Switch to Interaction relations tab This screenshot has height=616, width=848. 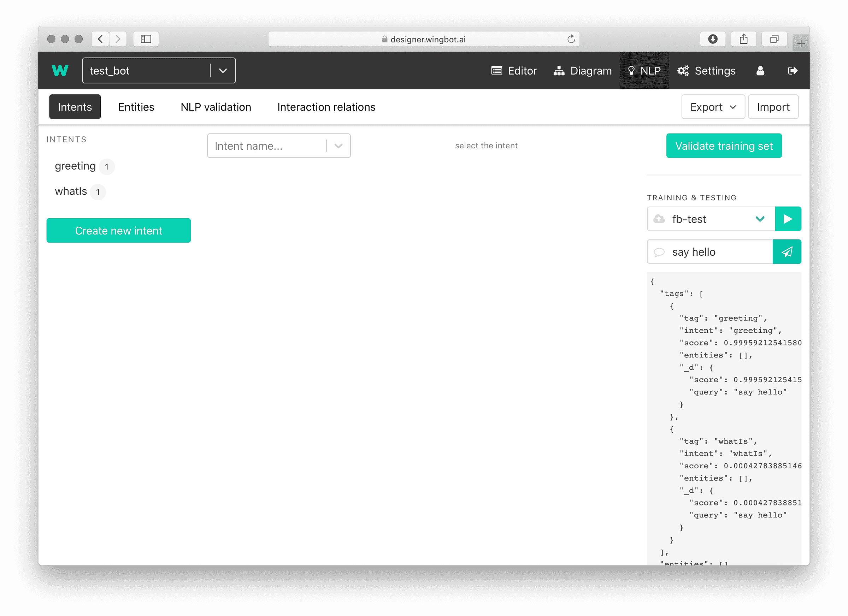pyautogui.click(x=326, y=107)
